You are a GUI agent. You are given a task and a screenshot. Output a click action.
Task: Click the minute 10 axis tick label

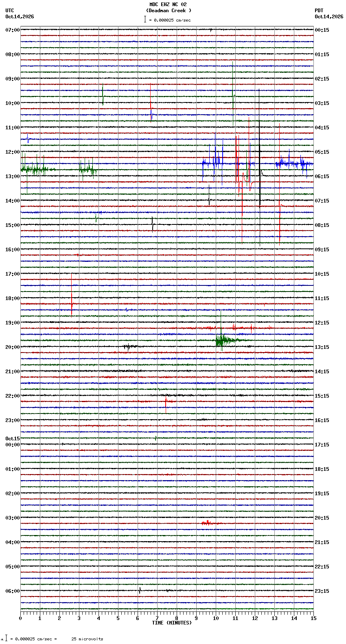pyautogui.click(x=216, y=618)
